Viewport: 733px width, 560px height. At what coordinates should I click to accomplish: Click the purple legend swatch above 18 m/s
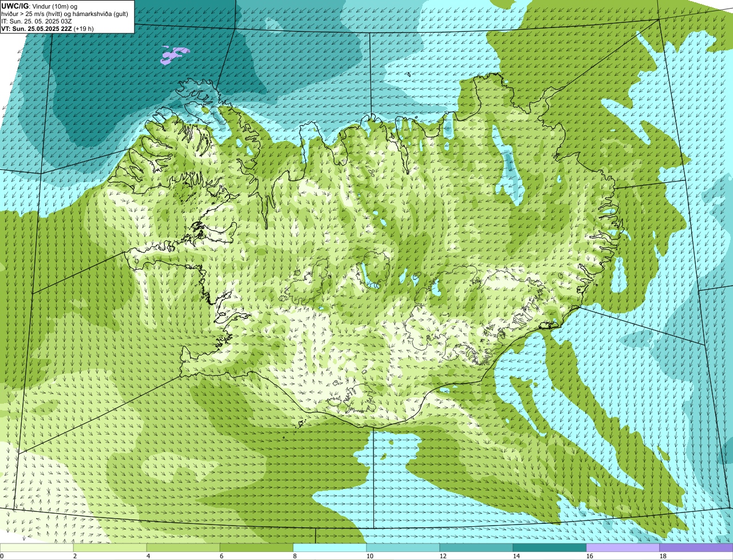pyautogui.click(x=696, y=547)
